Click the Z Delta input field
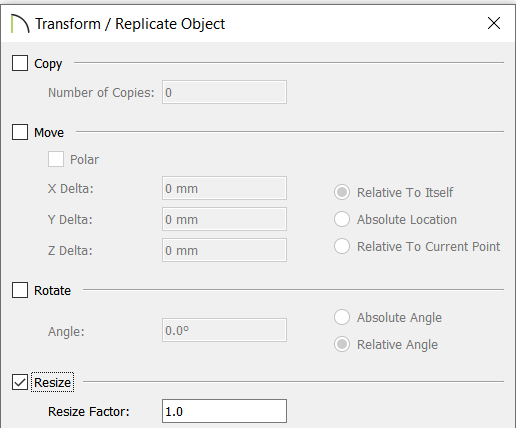This screenshot has width=516, height=428. coord(224,250)
